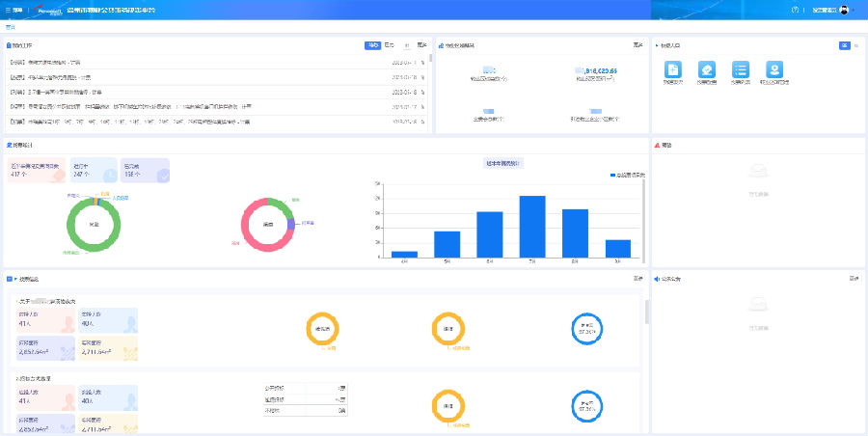Toggle the bar chart legend series
The image size is (868, 436).
click(x=627, y=175)
